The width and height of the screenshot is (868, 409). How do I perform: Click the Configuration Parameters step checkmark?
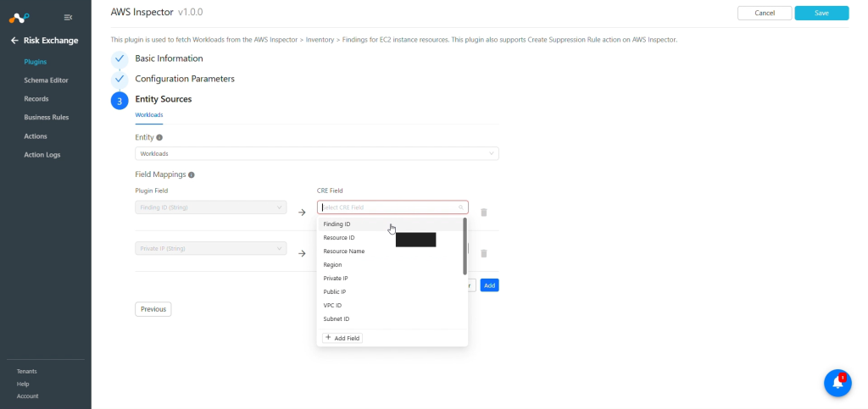120,79
